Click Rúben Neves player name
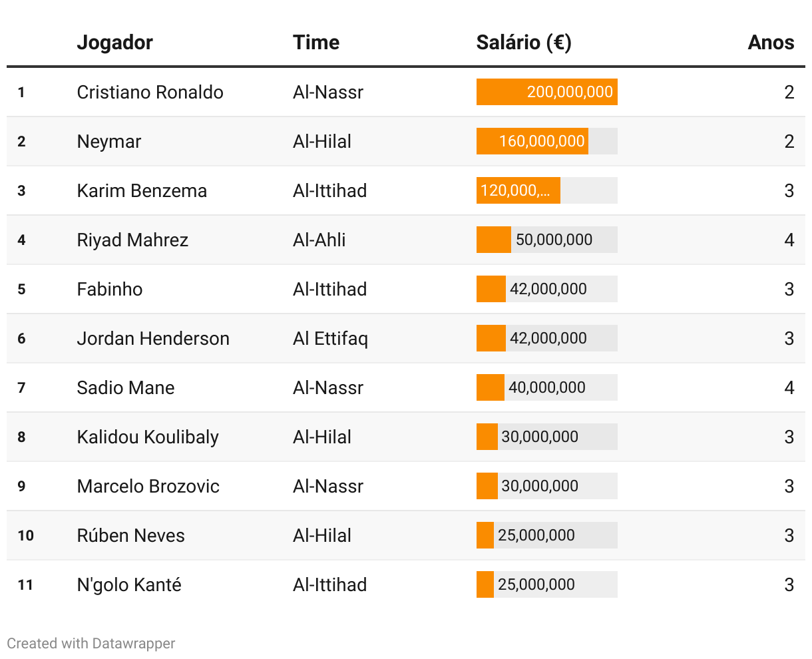 click(130, 535)
